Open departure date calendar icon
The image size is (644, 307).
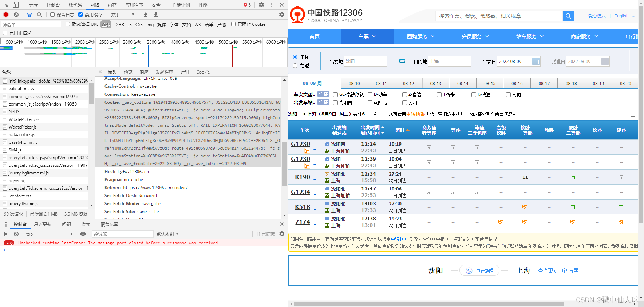pos(536,61)
